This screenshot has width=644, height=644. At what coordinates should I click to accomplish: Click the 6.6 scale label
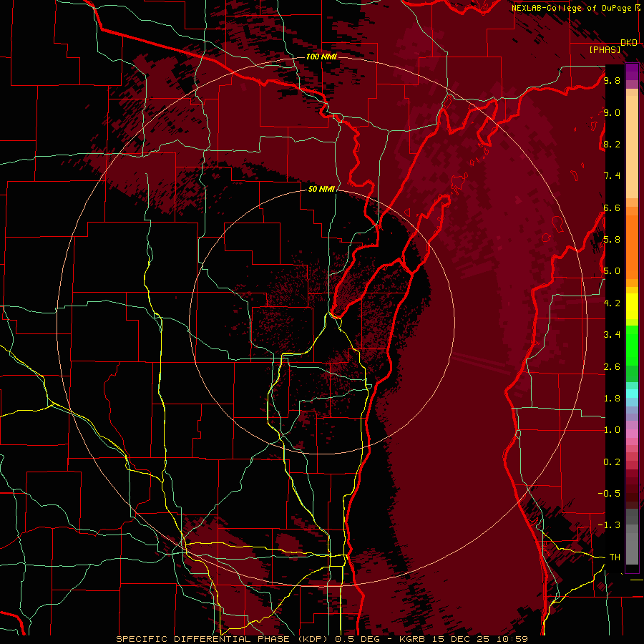[x=612, y=208]
